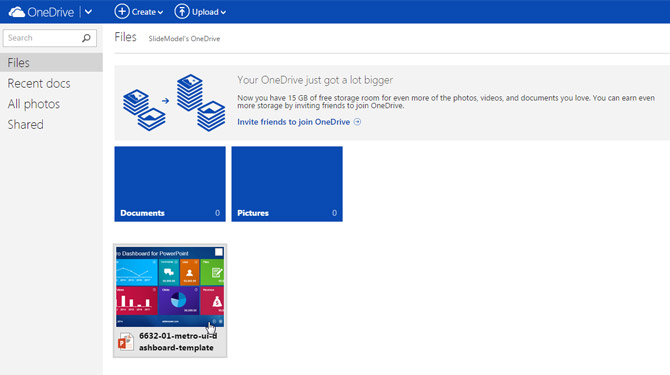Click the 6632-01-metro-ui-dashboard-template file name
The width and height of the screenshot is (670, 375).
point(178,342)
